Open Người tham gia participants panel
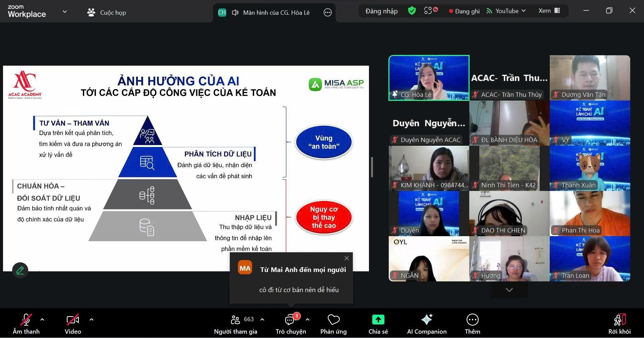 tap(236, 320)
